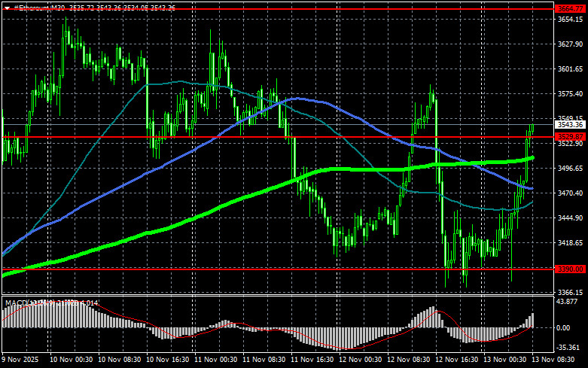Click the 12 Nov 16:30 time label
588x368 pixels.
pyautogui.click(x=456, y=360)
